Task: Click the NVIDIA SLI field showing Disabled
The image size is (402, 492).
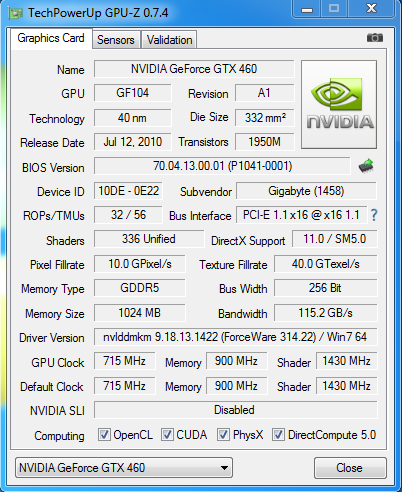Action: pos(235,410)
